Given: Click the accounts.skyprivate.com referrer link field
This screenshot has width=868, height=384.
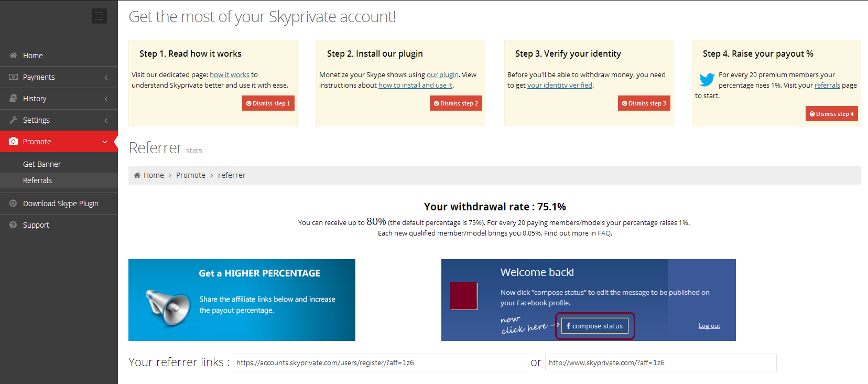Looking at the screenshot, I should pyautogui.click(x=380, y=362).
